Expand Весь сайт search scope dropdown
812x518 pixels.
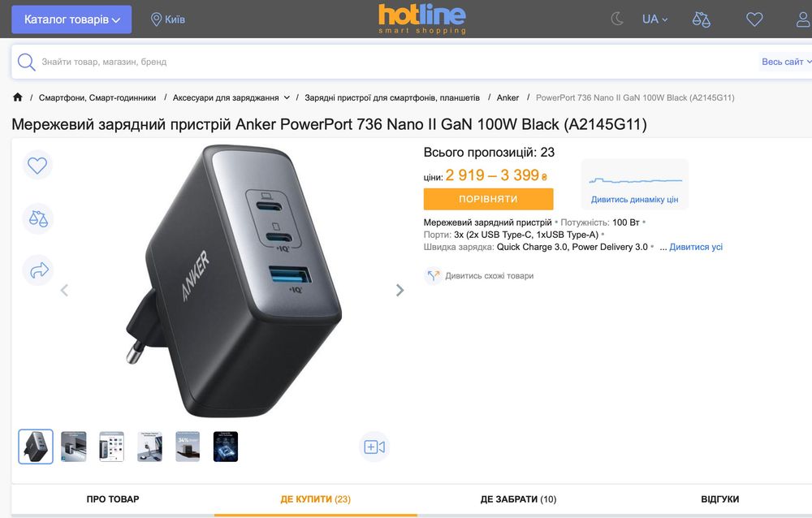click(x=785, y=62)
